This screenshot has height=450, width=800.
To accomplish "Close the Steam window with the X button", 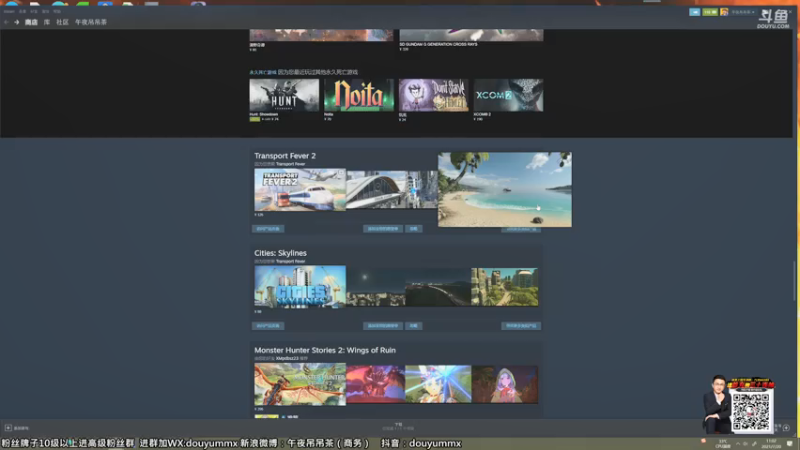I will (x=790, y=11).
